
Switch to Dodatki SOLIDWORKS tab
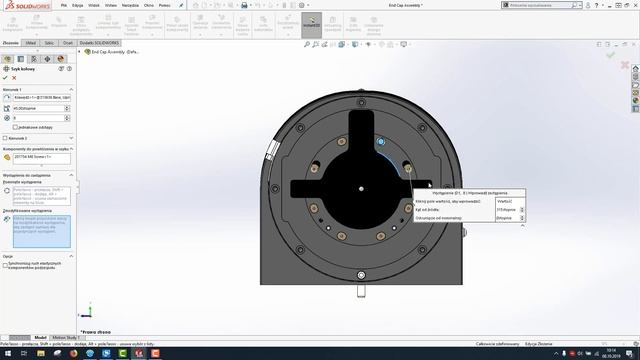coord(99,43)
